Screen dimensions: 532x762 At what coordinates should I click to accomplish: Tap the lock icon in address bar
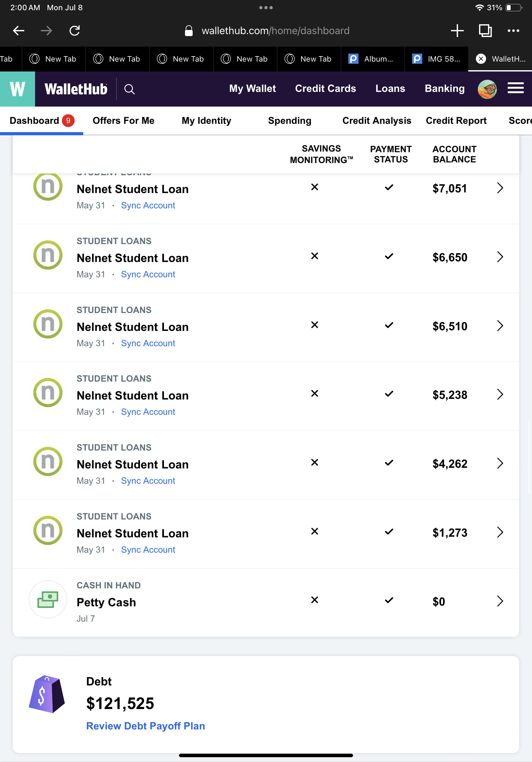[x=189, y=31]
